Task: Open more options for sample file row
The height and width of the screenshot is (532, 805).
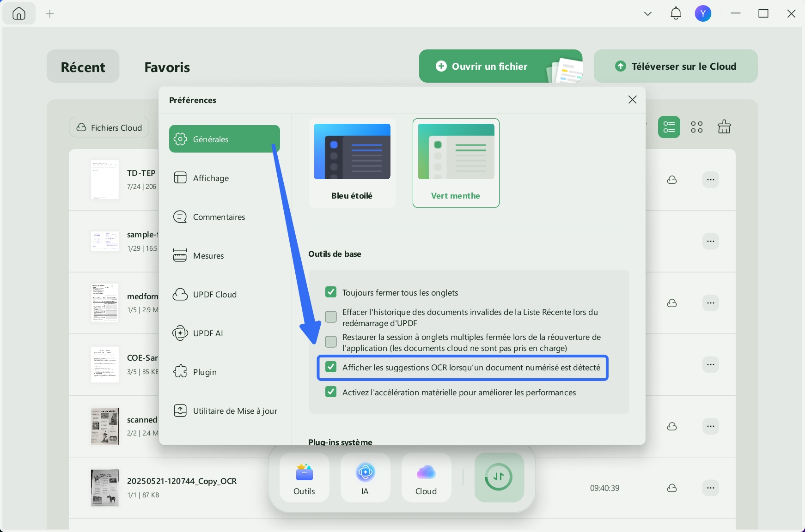Action: click(711, 241)
